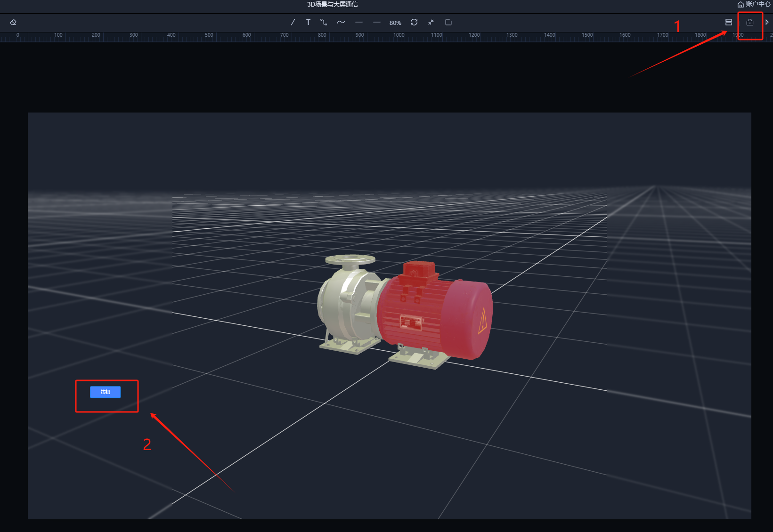Click the project title 3D场景与大屏通信

[x=333, y=4]
